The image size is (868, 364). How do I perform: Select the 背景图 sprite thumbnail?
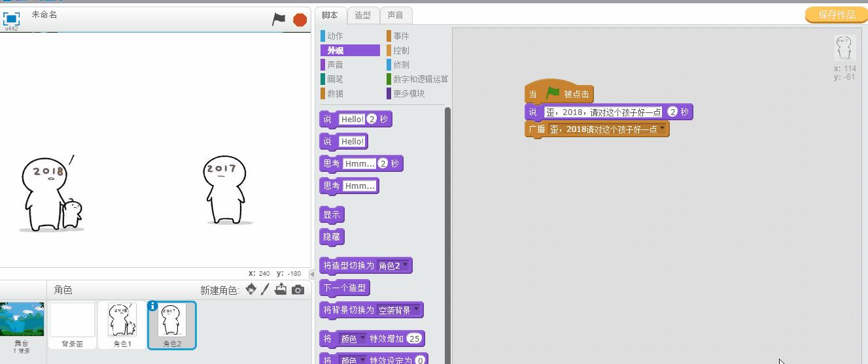click(x=73, y=325)
